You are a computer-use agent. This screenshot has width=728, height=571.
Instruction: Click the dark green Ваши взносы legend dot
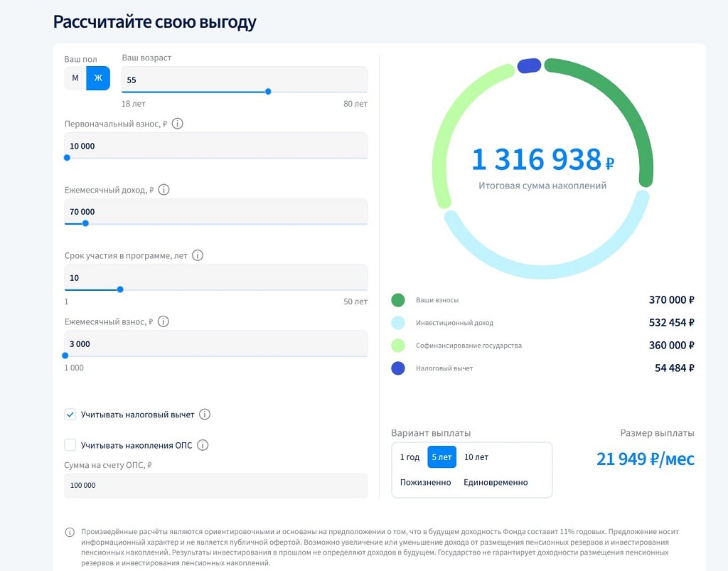[x=398, y=300]
